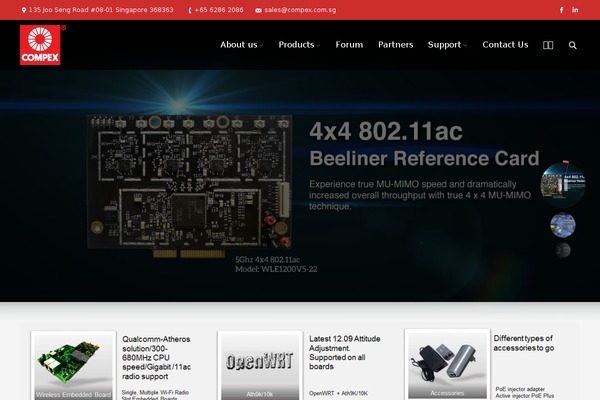Image resolution: width=600 pixels, height=400 pixels.
Task: Open the Accessories image tile
Action: pyautogui.click(x=447, y=365)
